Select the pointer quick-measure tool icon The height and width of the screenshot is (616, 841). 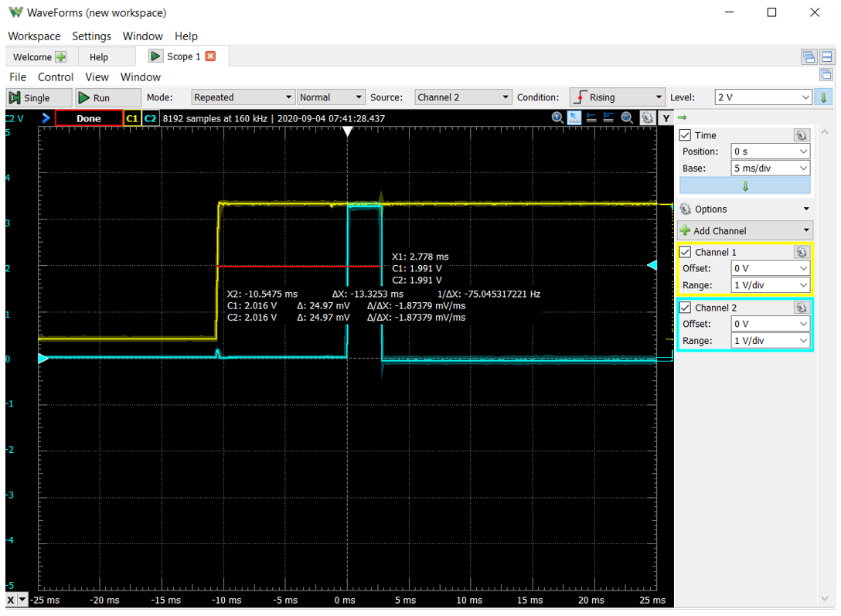pyautogui.click(x=574, y=118)
